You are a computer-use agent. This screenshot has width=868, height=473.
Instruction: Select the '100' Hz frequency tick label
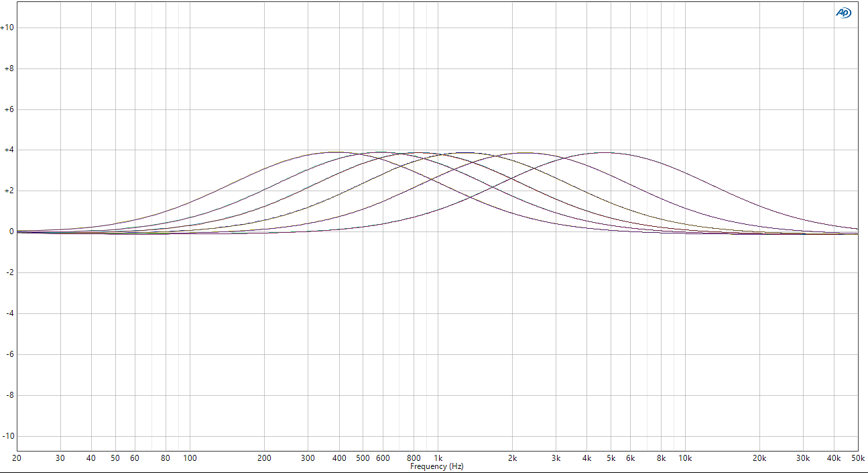tap(190, 458)
